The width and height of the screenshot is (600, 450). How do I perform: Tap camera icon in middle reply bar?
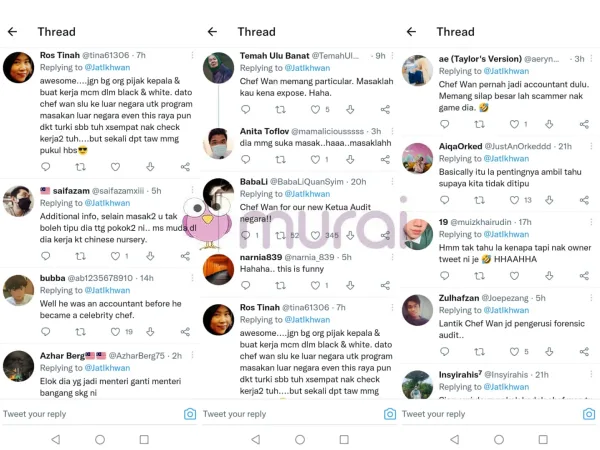click(x=390, y=414)
